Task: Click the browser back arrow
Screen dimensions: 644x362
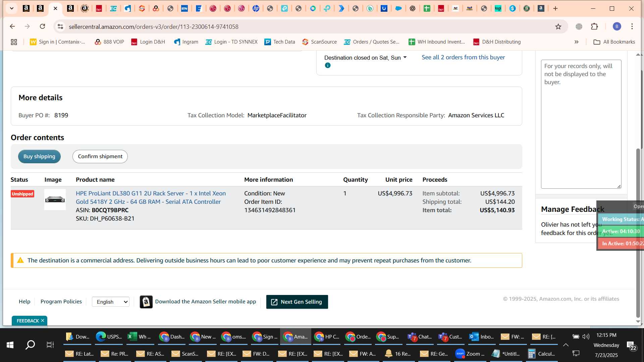Action: (12, 26)
